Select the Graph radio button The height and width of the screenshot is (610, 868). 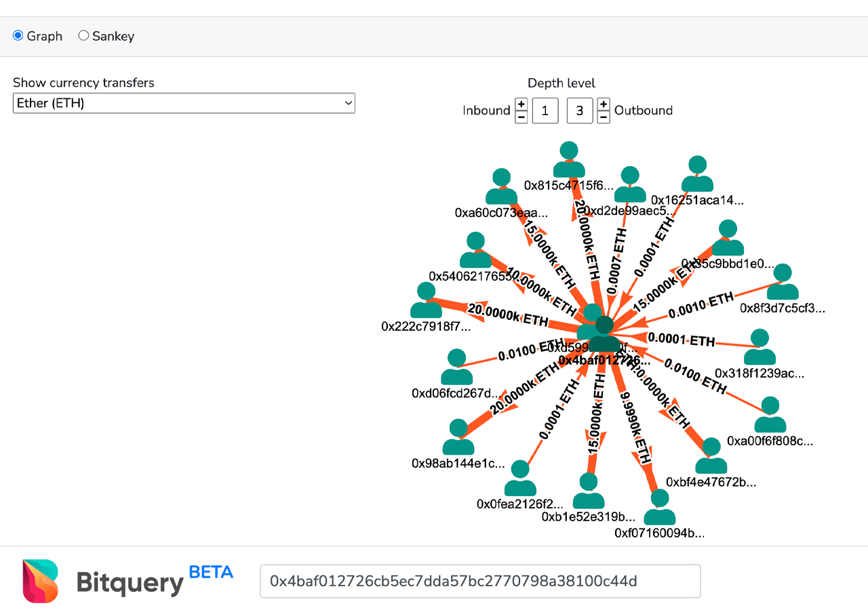[18, 35]
